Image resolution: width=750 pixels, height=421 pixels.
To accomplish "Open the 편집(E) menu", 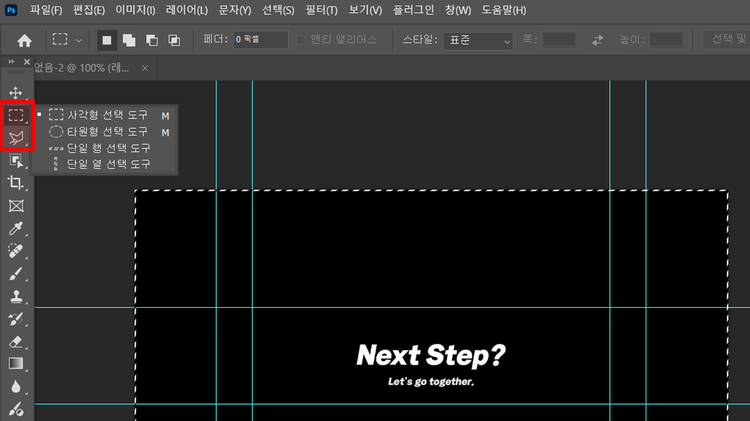I will pyautogui.click(x=89, y=10).
